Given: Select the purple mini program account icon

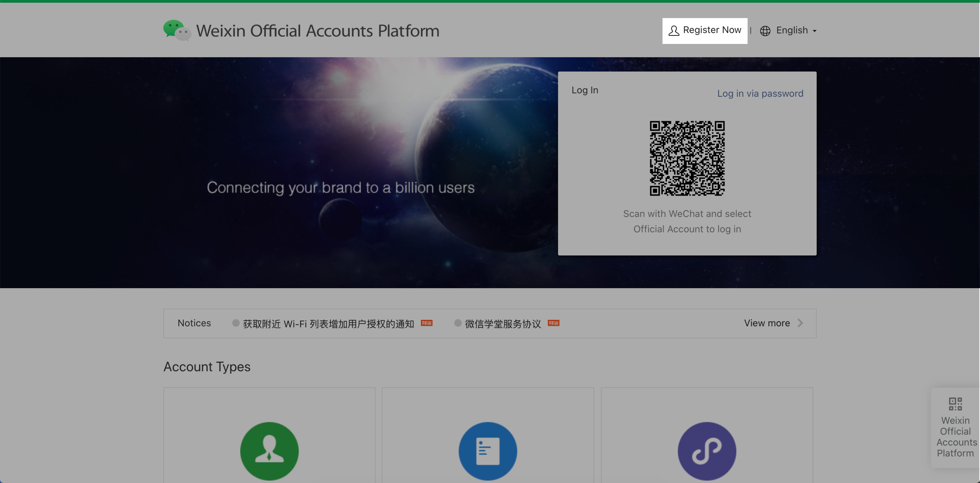Looking at the screenshot, I should [x=707, y=451].
